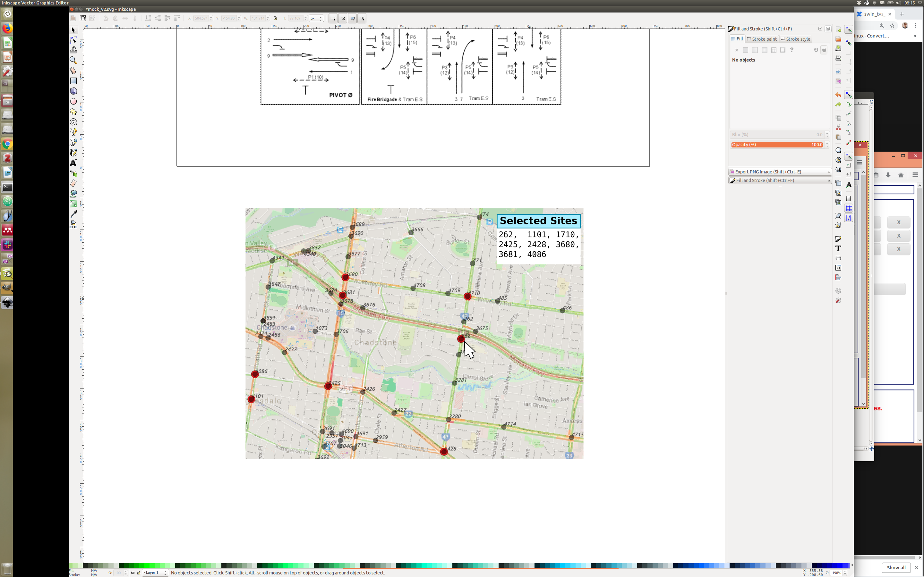Toggle the current layer lock icon

tap(138, 573)
